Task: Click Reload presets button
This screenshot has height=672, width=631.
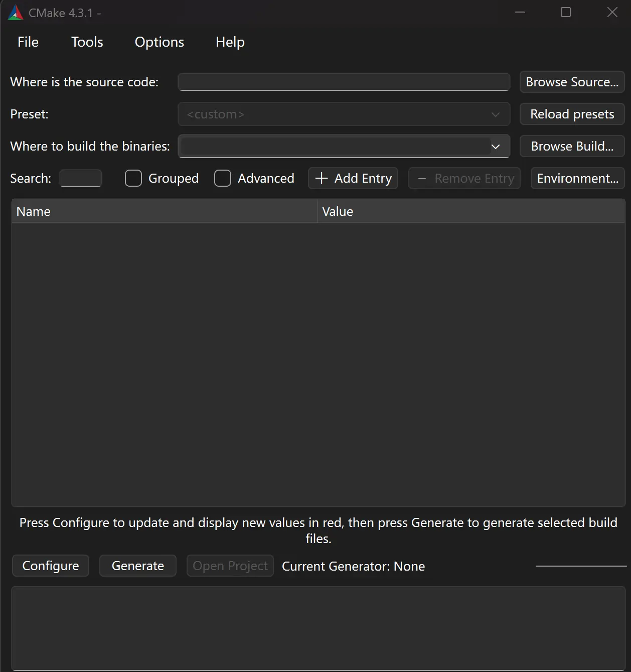Action: click(572, 114)
